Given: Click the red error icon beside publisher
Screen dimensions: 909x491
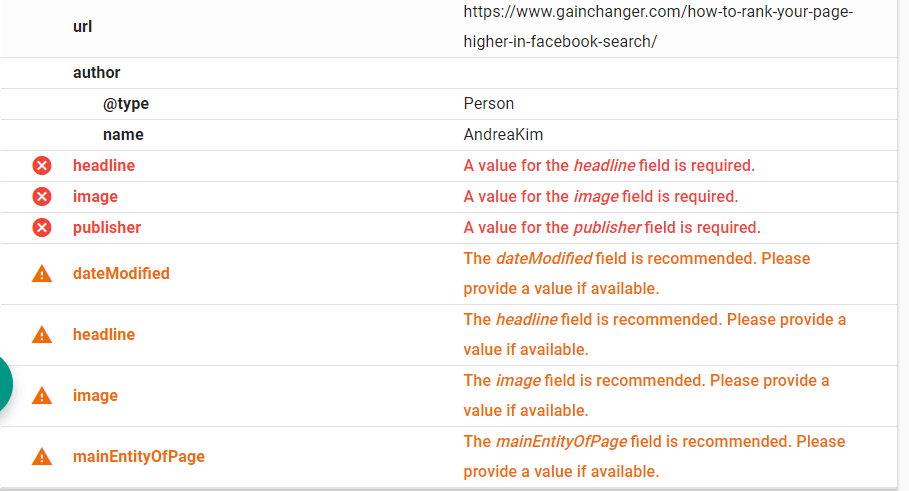Looking at the screenshot, I should pyautogui.click(x=42, y=228).
